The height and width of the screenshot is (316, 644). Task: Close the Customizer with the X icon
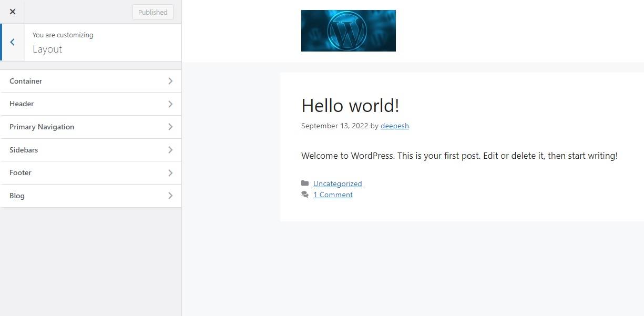point(13,12)
